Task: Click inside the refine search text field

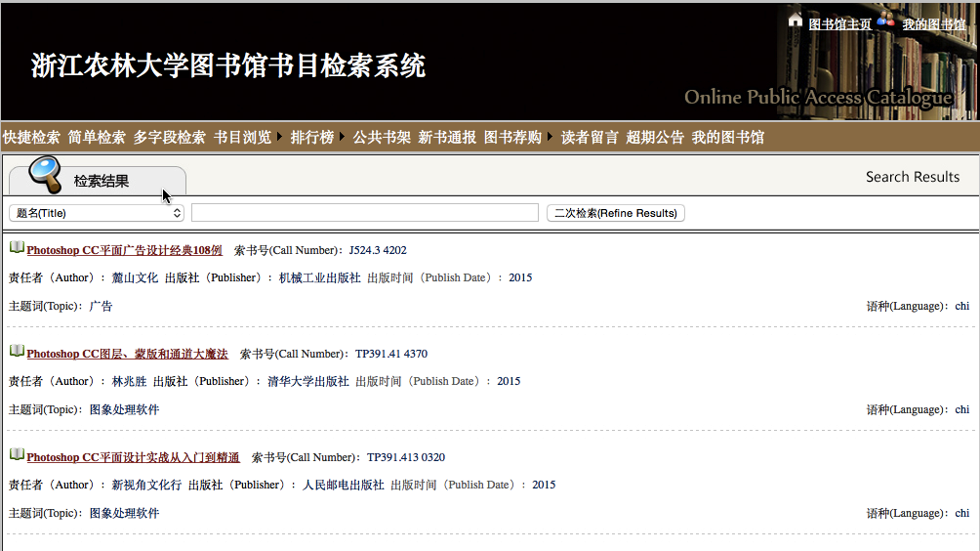Action: point(364,213)
